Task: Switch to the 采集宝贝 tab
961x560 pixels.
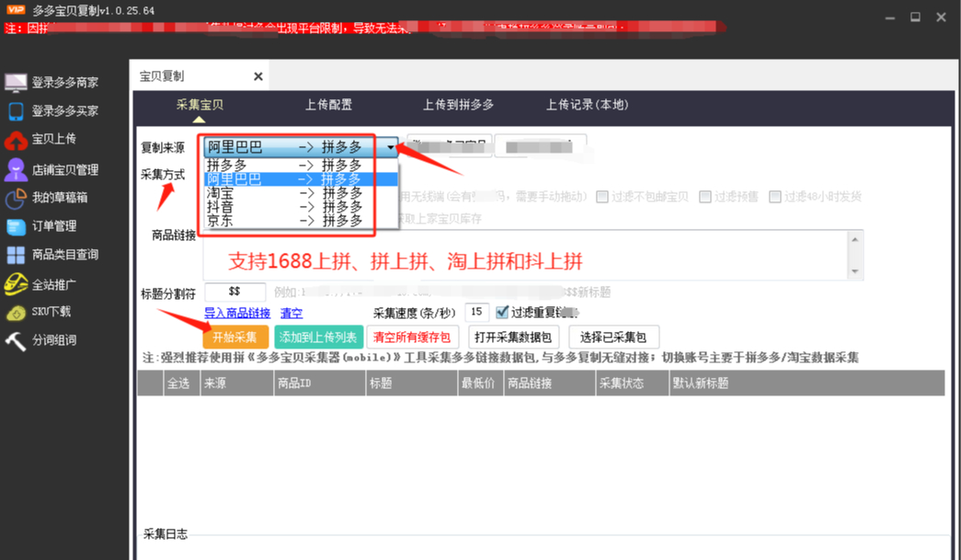Action: [200, 105]
